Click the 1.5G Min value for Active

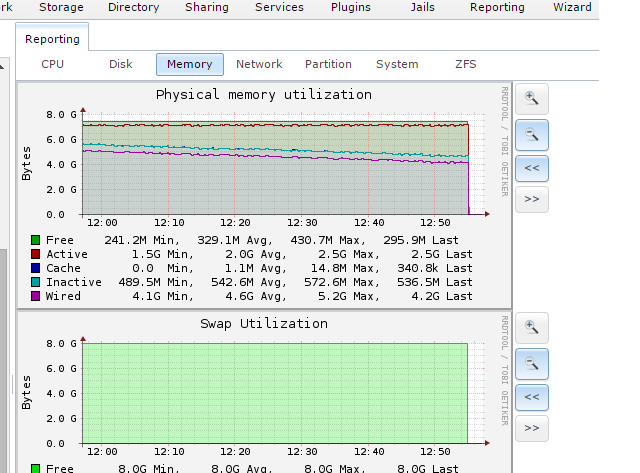(x=163, y=254)
